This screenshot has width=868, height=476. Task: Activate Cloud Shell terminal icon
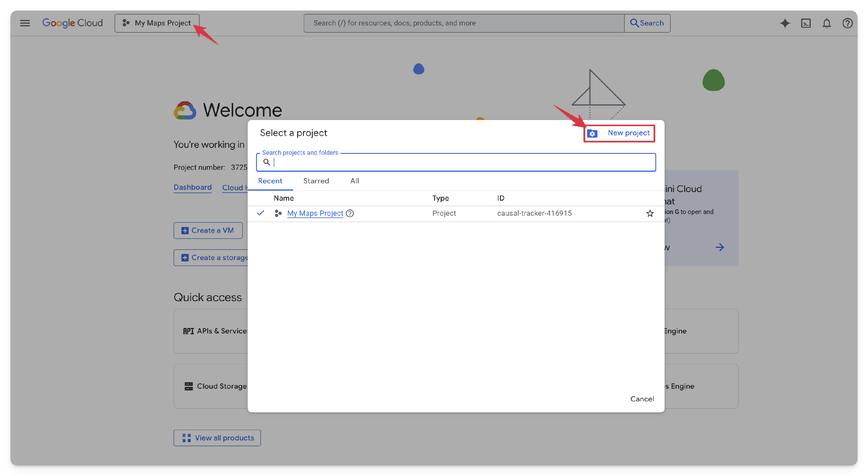pos(806,23)
